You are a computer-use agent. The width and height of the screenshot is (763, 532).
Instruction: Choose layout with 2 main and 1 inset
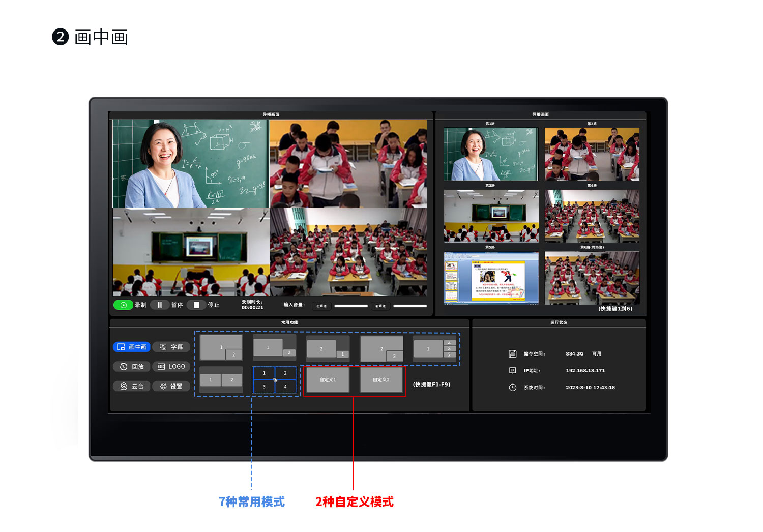coord(328,348)
